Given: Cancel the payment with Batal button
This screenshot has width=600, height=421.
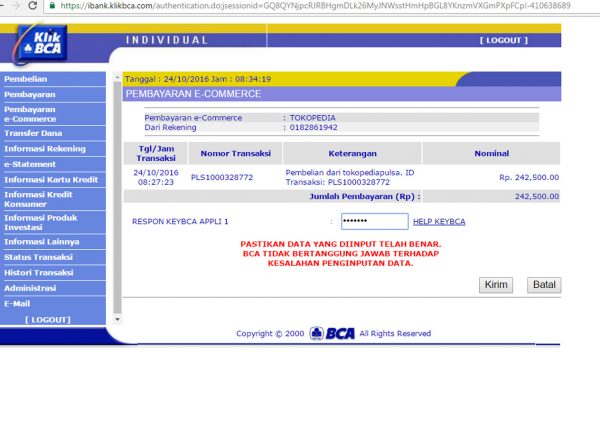Looking at the screenshot, I should coord(544,285).
